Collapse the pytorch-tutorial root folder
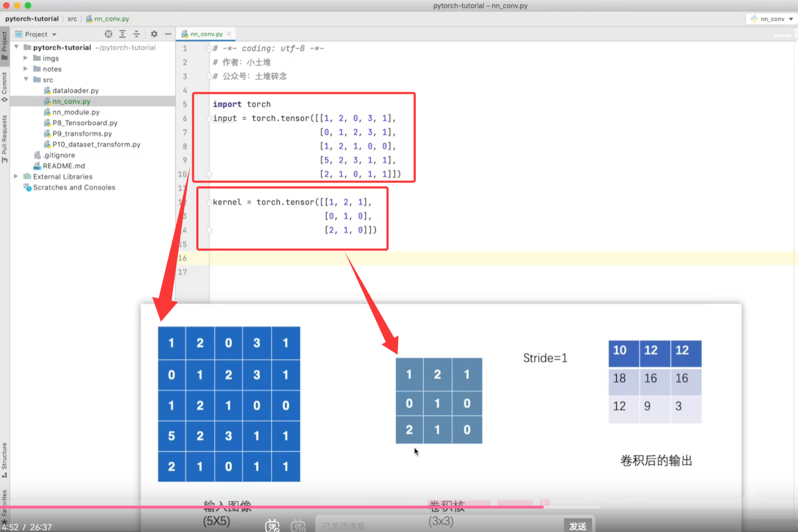798x532 pixels. [x=17, y=47]
